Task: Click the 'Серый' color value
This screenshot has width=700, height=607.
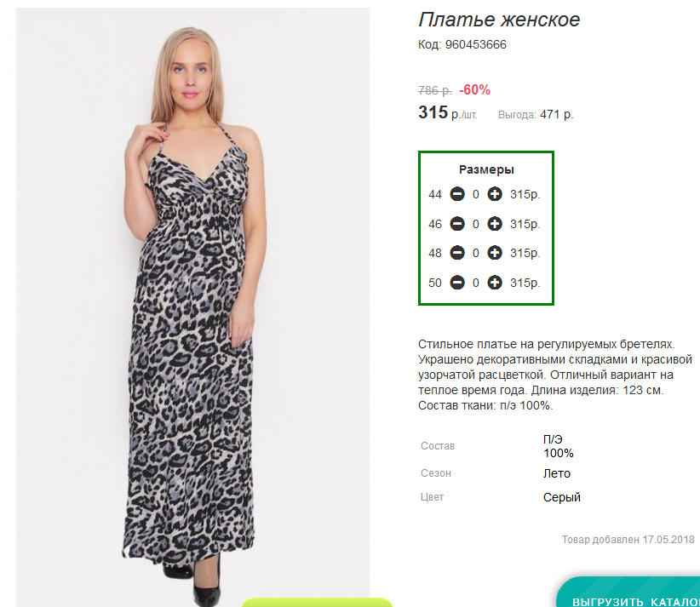Action: (562, 497)
